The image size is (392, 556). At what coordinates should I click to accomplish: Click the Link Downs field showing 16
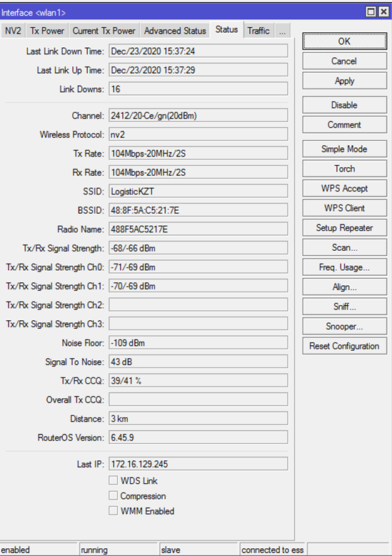tap(198, 89)
